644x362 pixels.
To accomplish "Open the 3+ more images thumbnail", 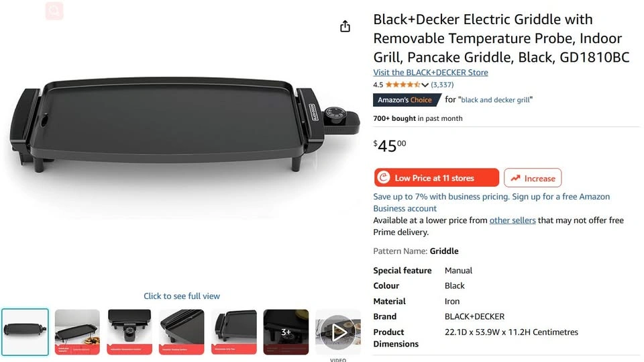I will 286,332.
